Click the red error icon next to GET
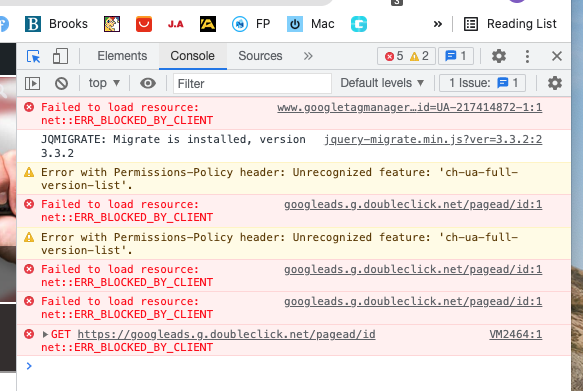Screen dimensions: 583x391 tap(29, 334)
